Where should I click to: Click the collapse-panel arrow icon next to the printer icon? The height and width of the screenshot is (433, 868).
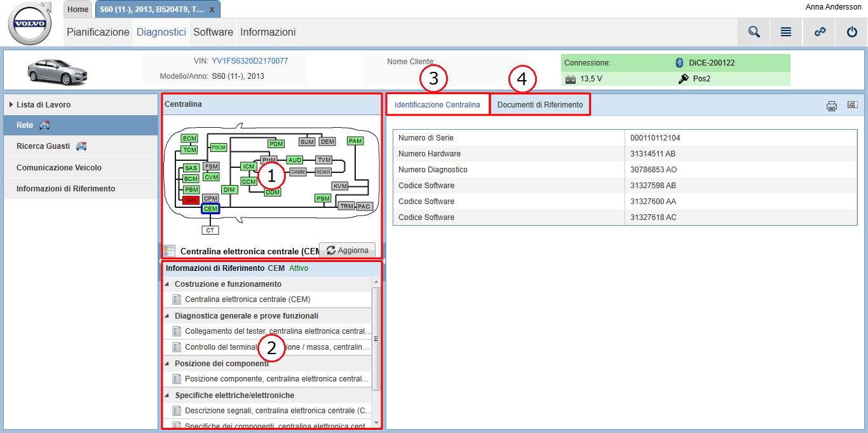coord(852,106)
